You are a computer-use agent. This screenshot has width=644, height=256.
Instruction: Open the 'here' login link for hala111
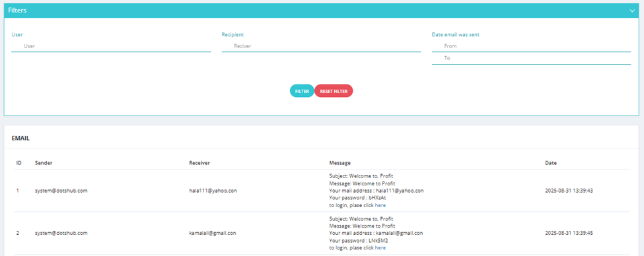[x=380, y=205]
